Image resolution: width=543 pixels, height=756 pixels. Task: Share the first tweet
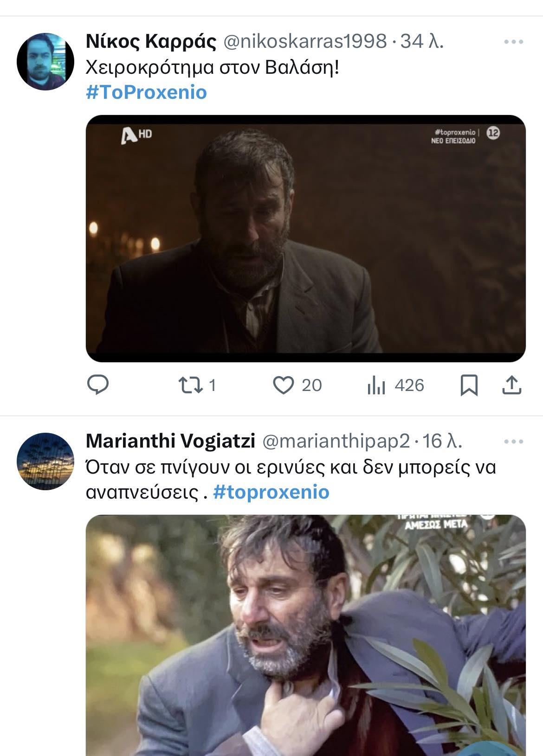(512, 385)
